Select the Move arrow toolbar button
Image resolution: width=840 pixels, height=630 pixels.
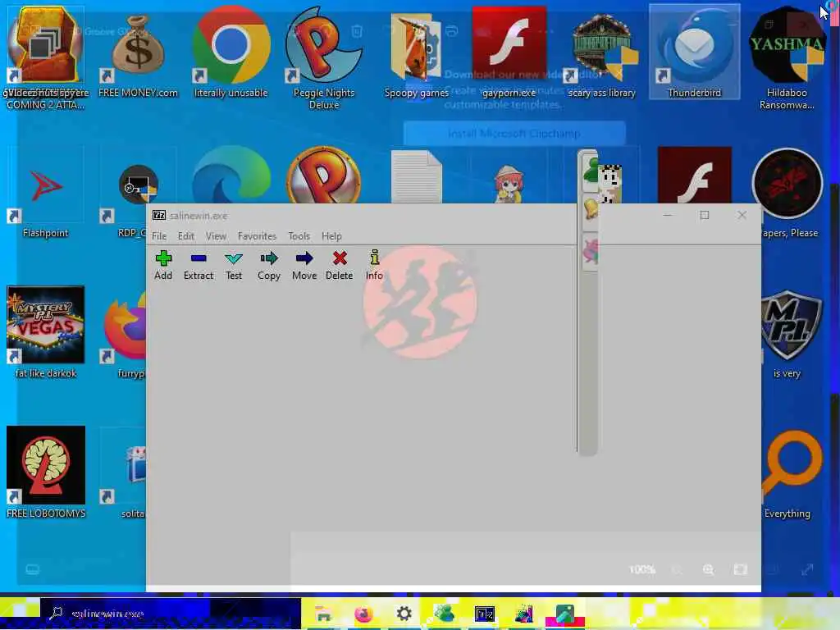pos(304,266)
